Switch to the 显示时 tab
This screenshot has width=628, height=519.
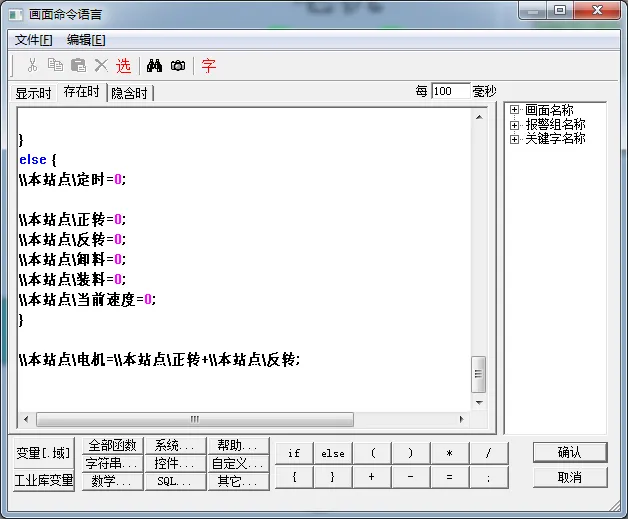click(x=33, y=93)
